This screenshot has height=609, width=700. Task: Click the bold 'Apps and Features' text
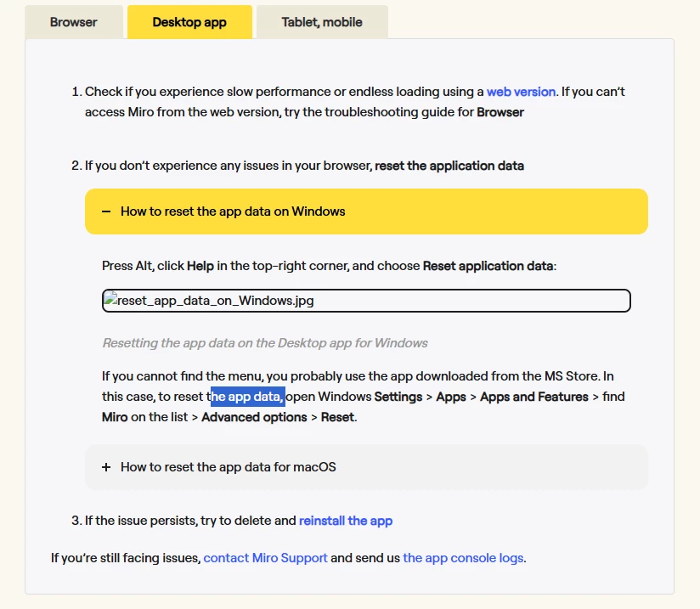pyautogui.click(x=534, y=397)
